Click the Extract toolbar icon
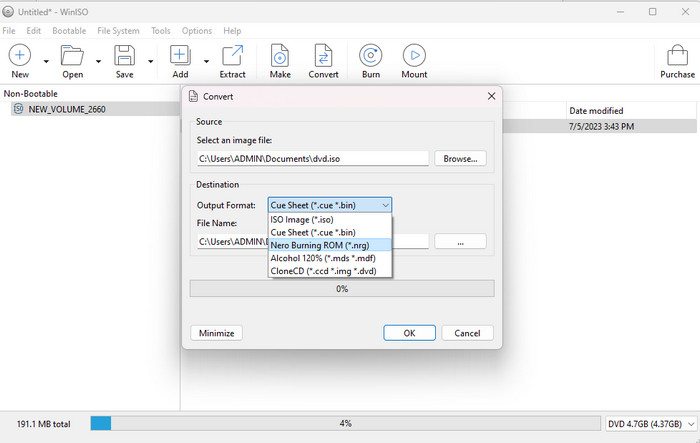The width and height of the screenshot is (700, 443). tap(233, 55)
